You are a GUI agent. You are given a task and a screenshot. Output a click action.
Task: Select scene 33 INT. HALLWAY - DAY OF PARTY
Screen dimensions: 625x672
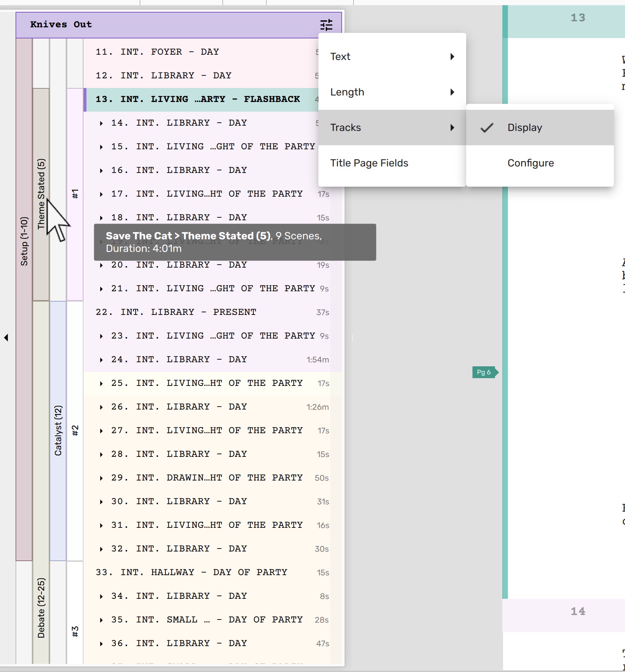click(x=191, y=573)
